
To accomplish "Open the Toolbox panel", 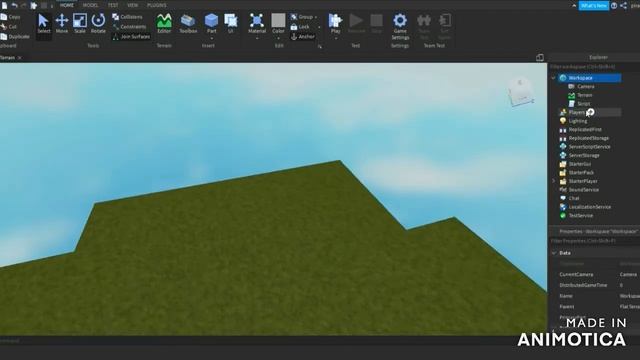I will click(x=188, y=24).
